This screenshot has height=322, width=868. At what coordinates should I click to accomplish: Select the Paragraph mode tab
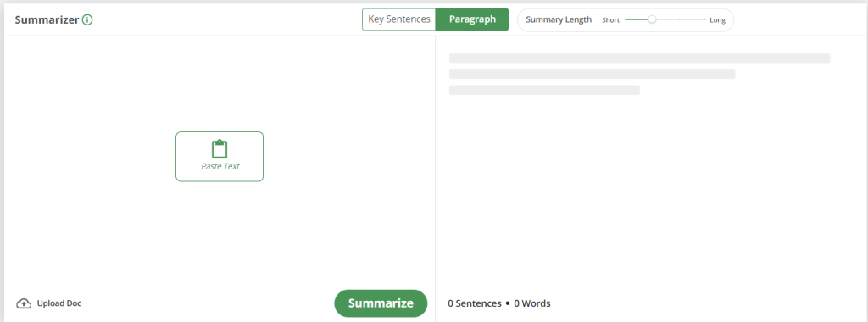click(x=472, y=19)
